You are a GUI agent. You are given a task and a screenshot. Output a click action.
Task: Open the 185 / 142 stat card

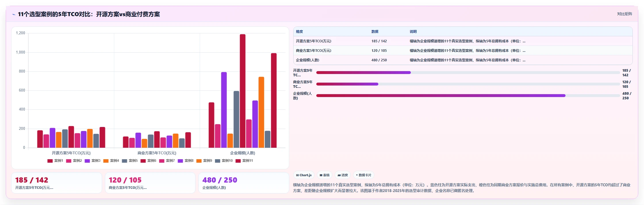(57, 183)
